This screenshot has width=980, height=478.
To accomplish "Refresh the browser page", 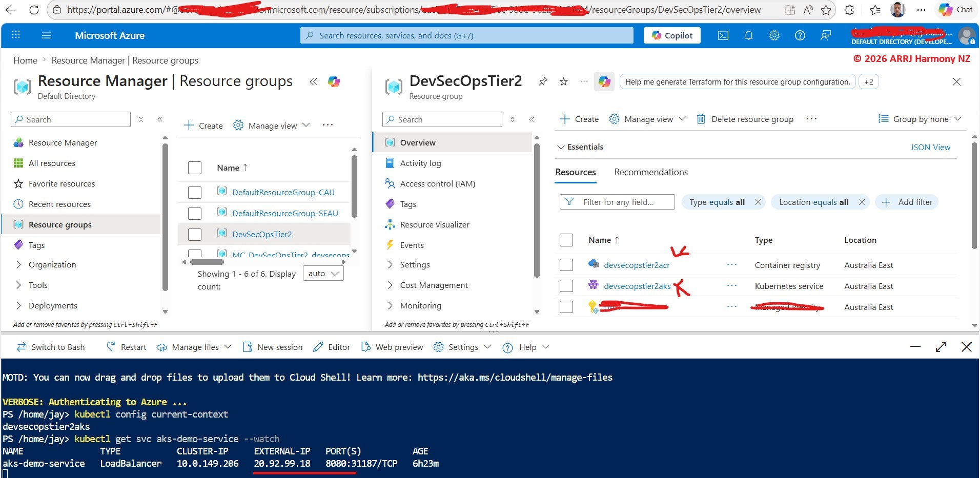I will coord(34,10).
